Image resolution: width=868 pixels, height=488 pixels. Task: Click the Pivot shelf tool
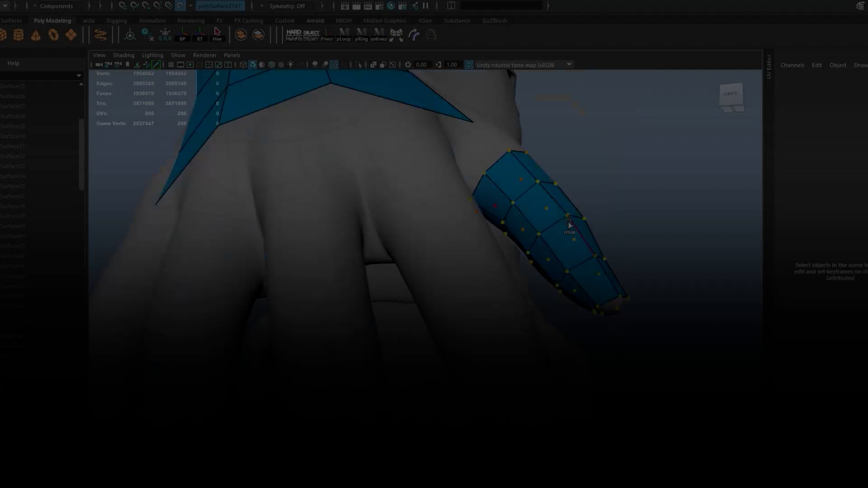coord(327,35)
